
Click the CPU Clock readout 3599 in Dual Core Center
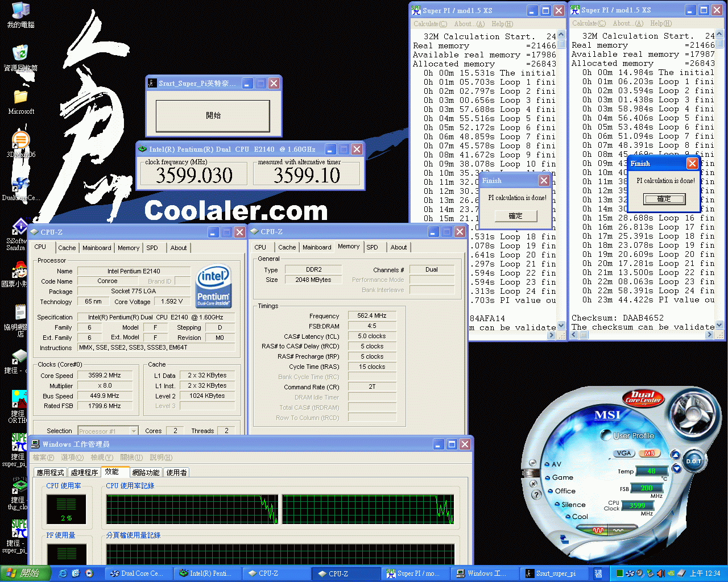(x=637, y=505)
